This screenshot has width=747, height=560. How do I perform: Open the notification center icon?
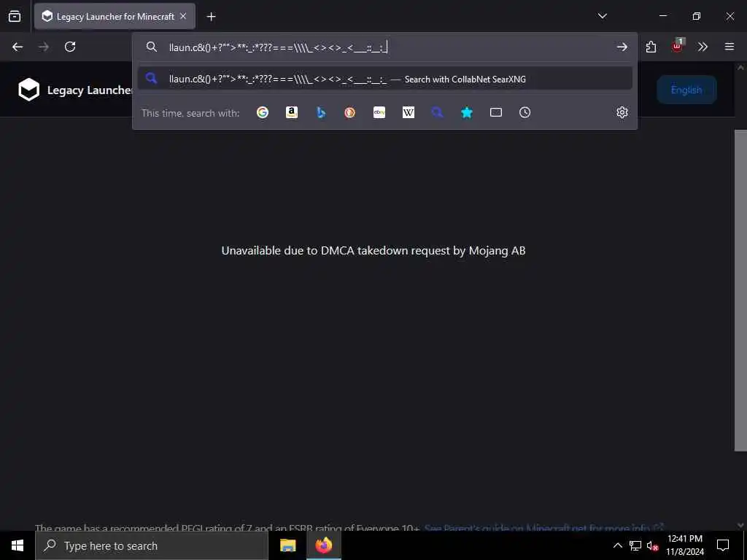pyautogui.click(x=723, y=545)
